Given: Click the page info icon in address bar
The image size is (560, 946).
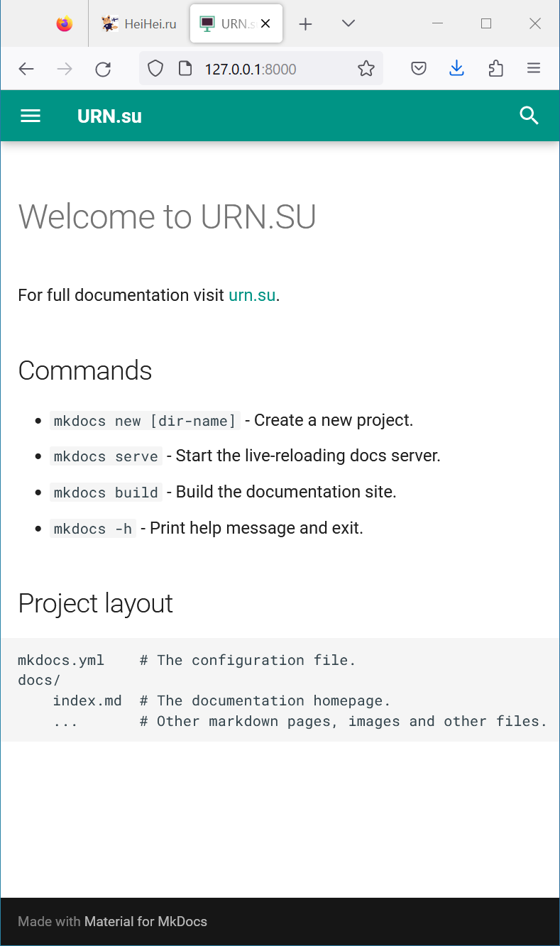Looking at the screenshot, I should pos(185,69).
